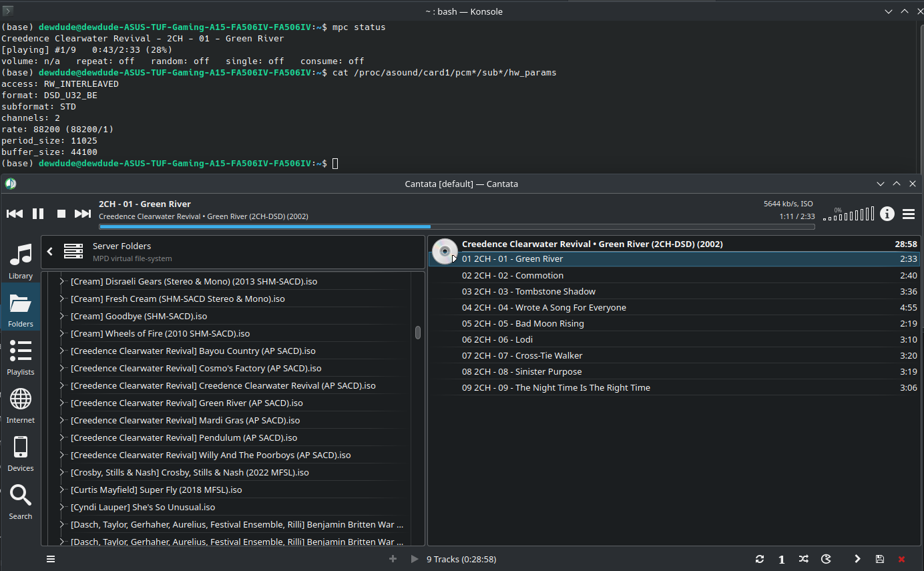The height and width of the screenshot is (571, 924).
Task: Expand Mardi Gras AP SACD iso
Action: (61, 420)
